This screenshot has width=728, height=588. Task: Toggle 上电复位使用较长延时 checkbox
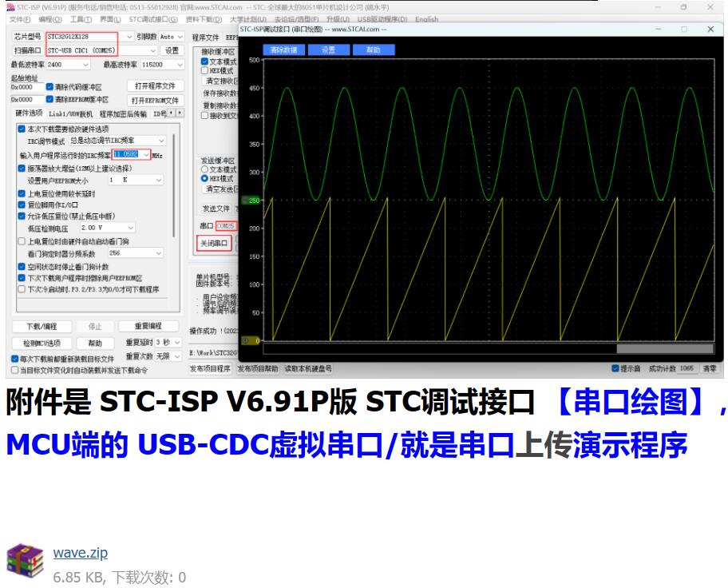click(22, 193)
